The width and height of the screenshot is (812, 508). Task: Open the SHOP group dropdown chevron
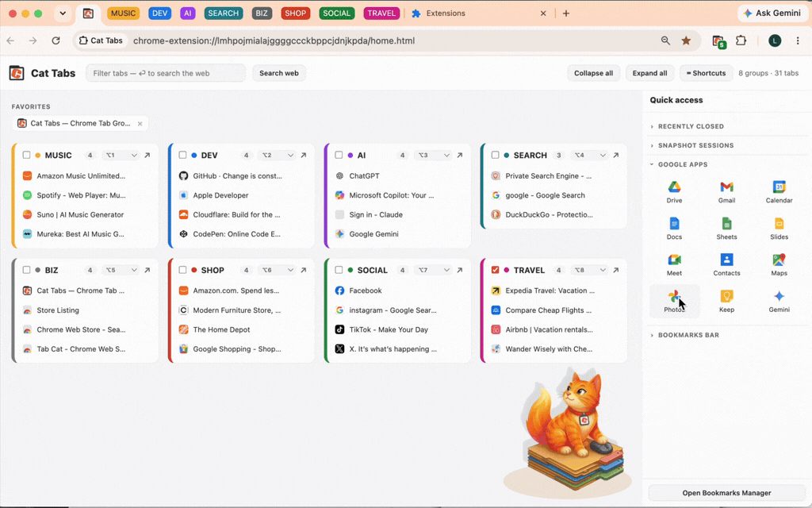click(x=290, y=270)
